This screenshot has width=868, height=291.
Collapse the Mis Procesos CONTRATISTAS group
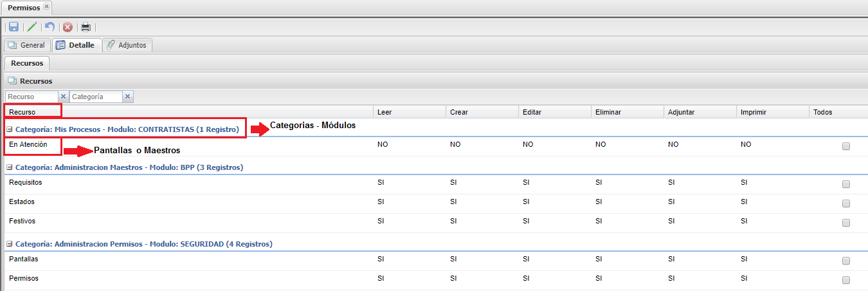tap(10, 130)
